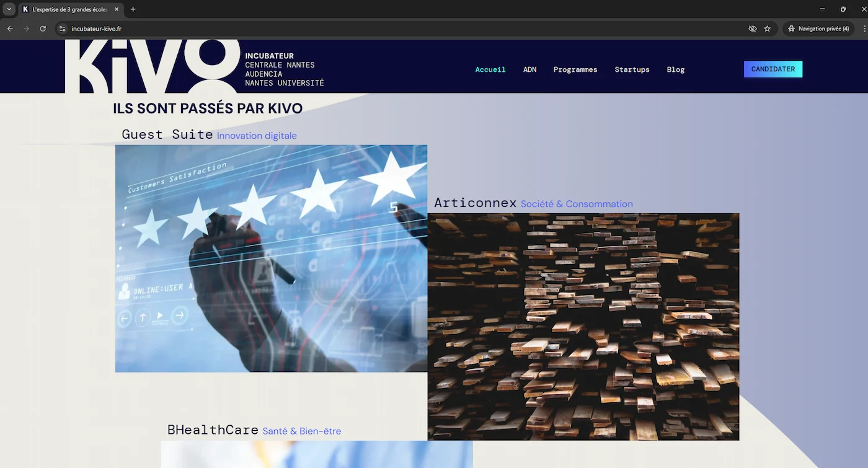Open the Programmes menu item
This screenshot has width=868, height=468.
click(x=575, y=69)
